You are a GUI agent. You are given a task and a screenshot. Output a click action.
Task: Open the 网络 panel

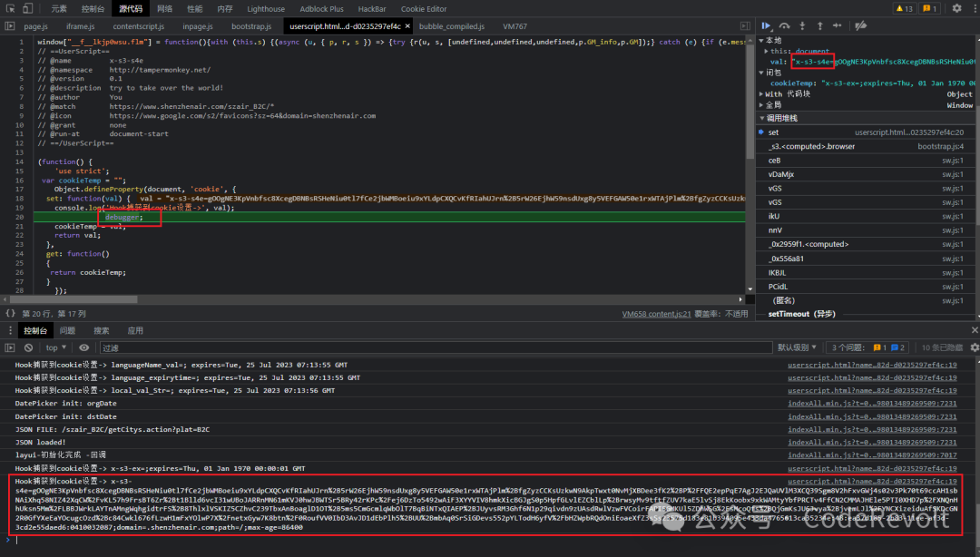pos(164,9)
